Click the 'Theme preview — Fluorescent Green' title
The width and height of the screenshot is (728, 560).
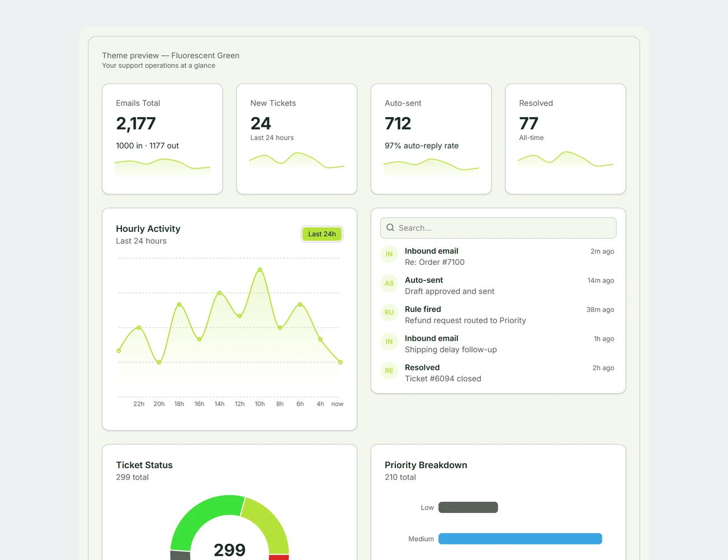(171, 55)
